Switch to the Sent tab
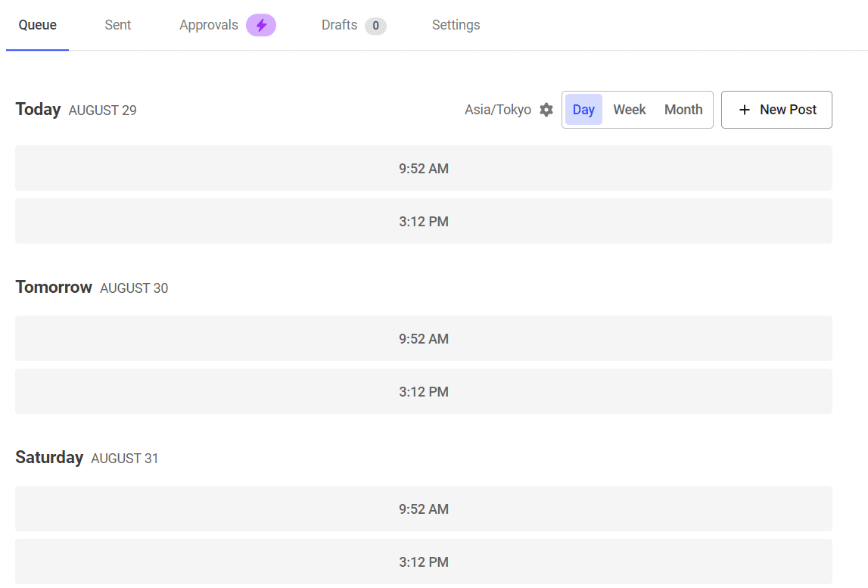Image resolution: width=868 pixels, height=588 pixels. point(118,25)
